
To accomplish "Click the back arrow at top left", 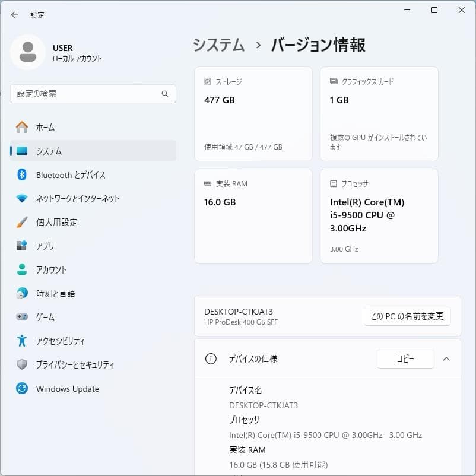I will pos(14,15).
